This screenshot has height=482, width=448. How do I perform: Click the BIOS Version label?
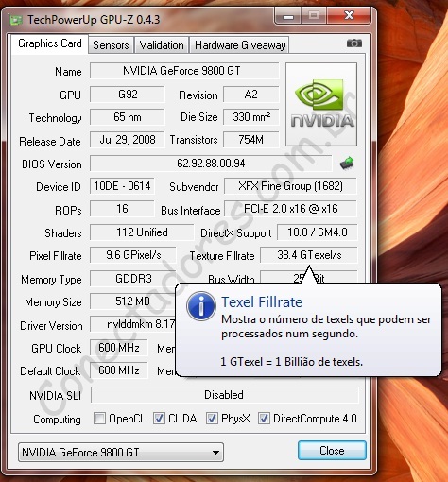pos(52,164)
